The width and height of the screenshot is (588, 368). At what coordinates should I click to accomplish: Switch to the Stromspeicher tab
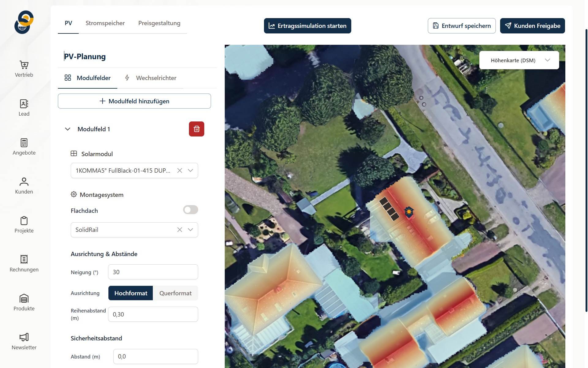pos(105,23)
